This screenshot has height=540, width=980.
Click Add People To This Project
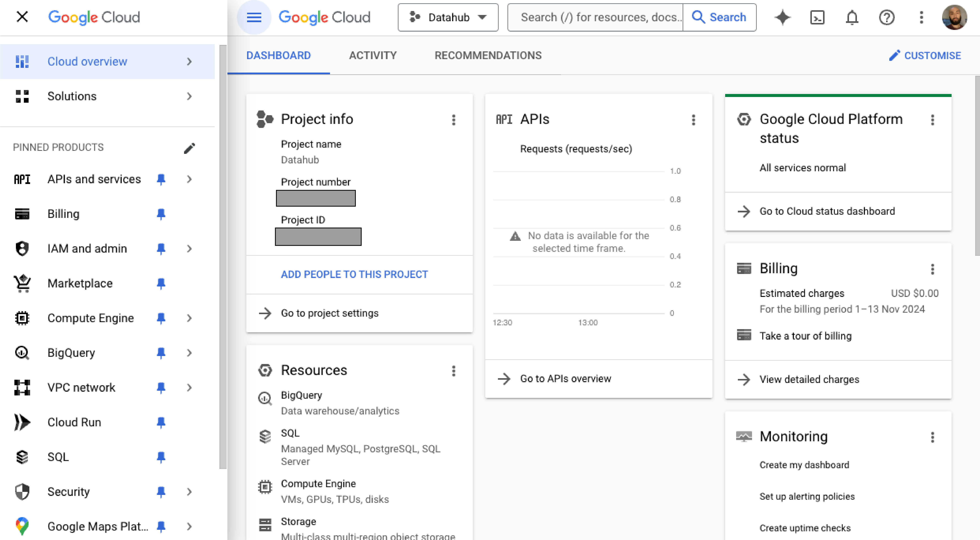point(354,275)
